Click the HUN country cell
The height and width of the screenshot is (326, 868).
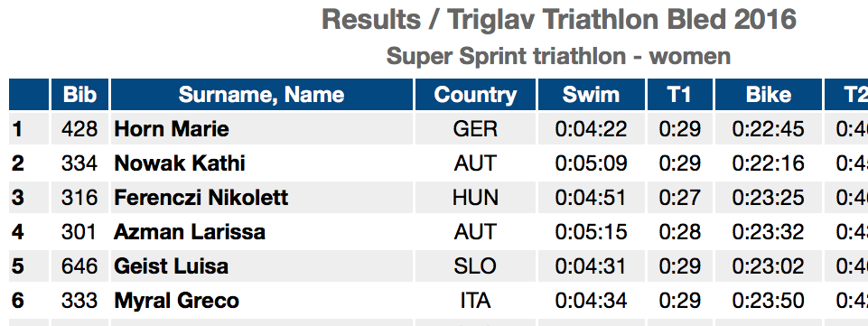coord(475,198)
